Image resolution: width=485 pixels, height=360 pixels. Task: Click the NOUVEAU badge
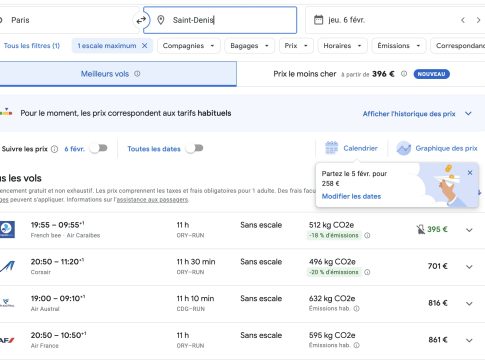432,74
